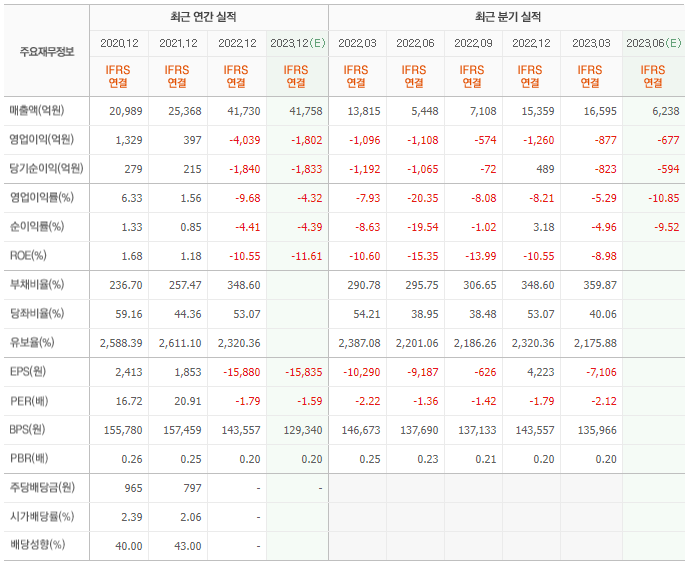Viewport: 691px width, 564px height.
Task: Click the 2020.12 annual column header
Action: tap(119, 43)
